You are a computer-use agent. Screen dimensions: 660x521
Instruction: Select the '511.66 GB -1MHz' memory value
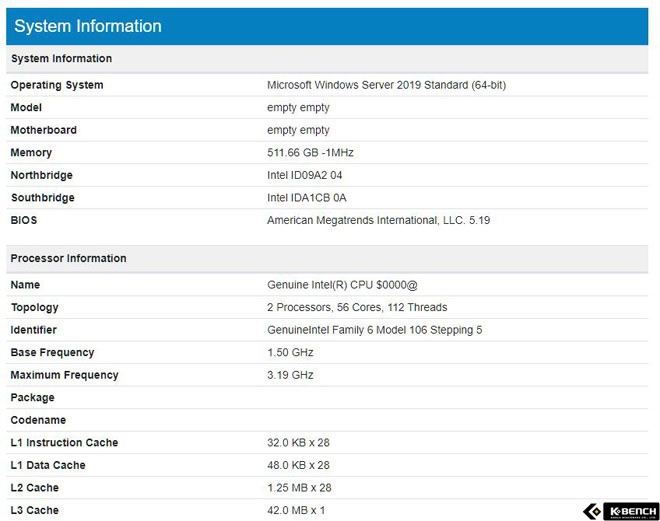pyautogui.click(x=310, y=152)
